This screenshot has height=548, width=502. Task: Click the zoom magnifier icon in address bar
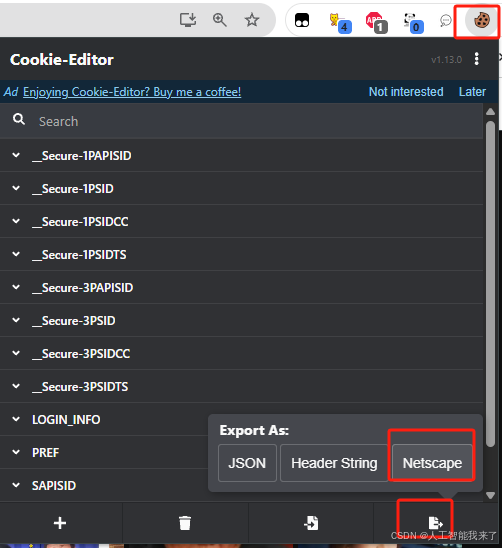point(220,20)
